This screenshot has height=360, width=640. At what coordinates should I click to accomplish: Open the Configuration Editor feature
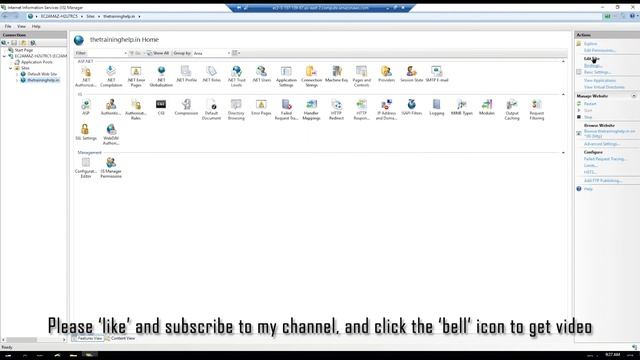tap(86, 168)
